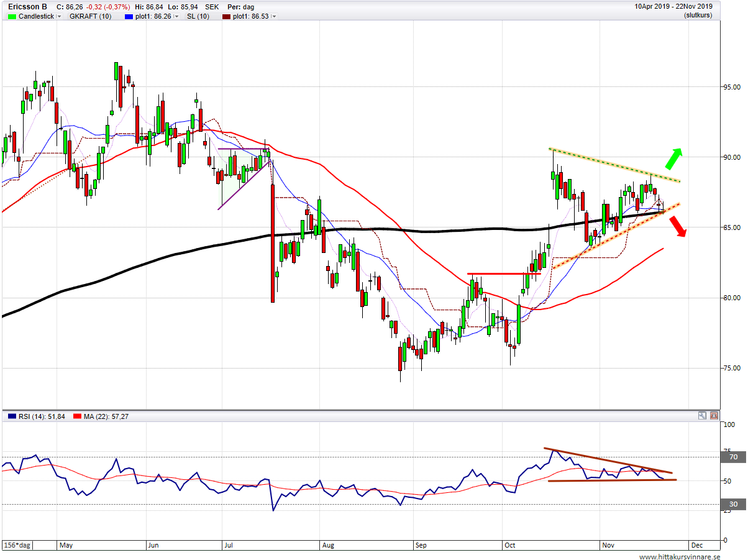Select the RSI 30 oversold level marker
Image resolution: width=748 pixels, height=560 pixels.
pyautogui.click(x=732, y=504)
